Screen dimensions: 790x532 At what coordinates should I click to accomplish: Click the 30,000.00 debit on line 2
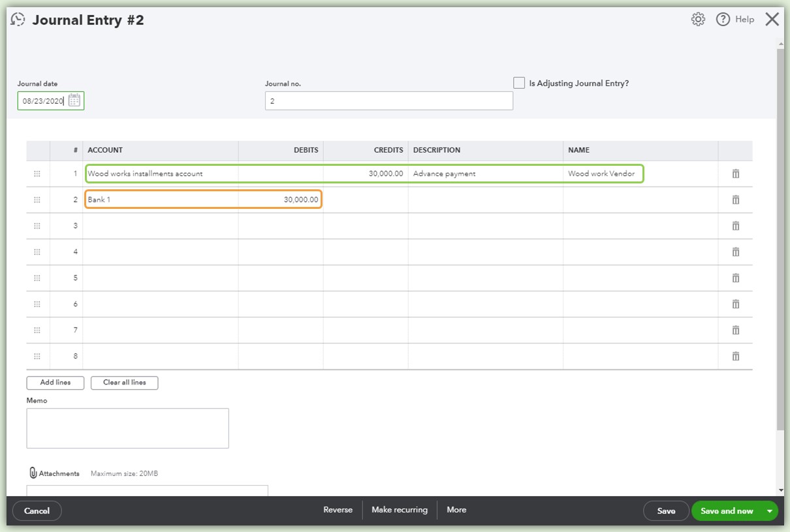click(x=281, y=200)
